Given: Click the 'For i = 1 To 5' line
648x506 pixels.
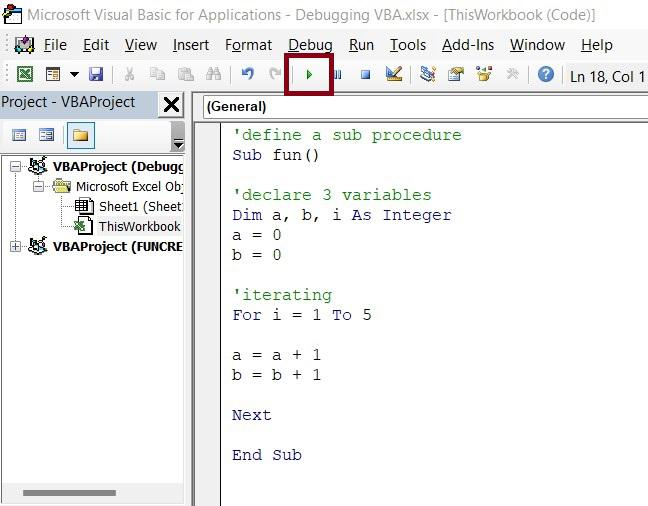Looking at the screenshot, I should point(302,315).
